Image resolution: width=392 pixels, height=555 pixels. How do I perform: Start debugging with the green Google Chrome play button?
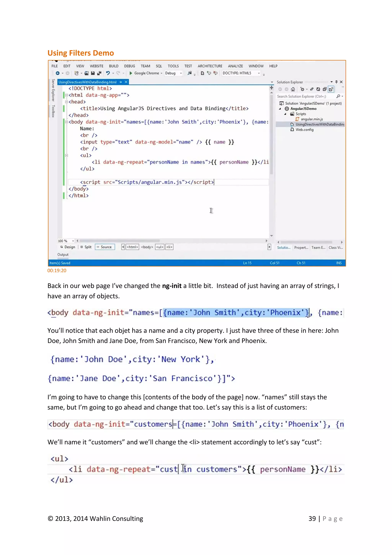click(x=131, y=73)
